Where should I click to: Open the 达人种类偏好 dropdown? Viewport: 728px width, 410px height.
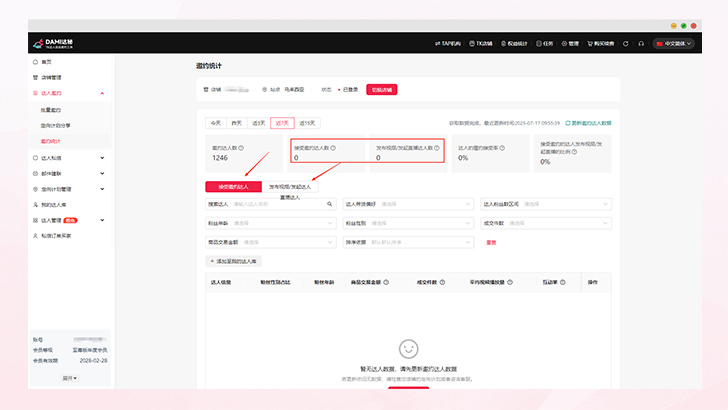point(408,204)
